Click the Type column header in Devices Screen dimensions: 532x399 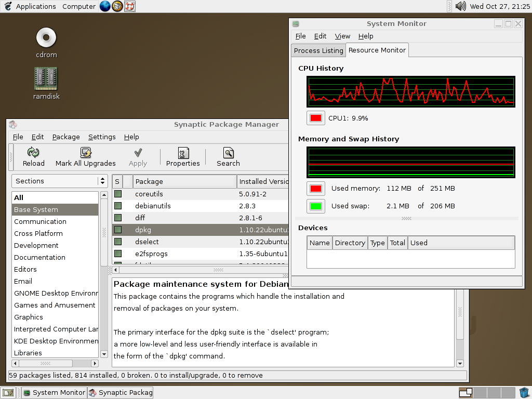pos(377,243)
